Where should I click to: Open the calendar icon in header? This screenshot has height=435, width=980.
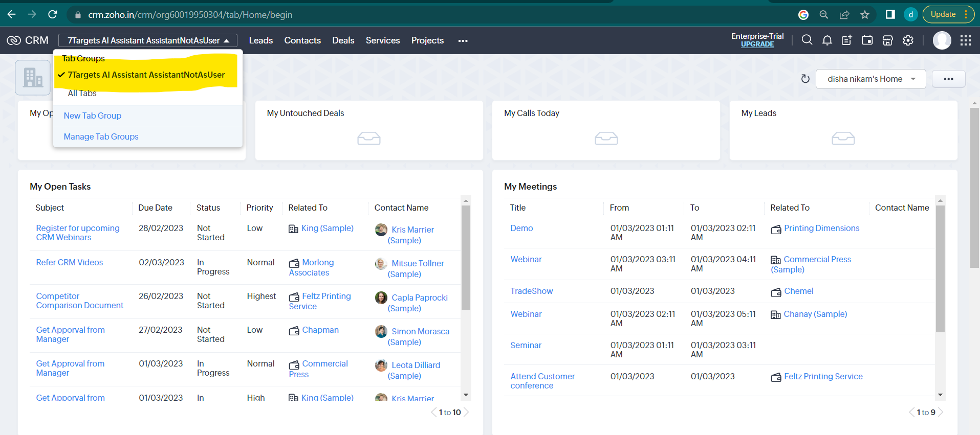[x=867, y=40]
